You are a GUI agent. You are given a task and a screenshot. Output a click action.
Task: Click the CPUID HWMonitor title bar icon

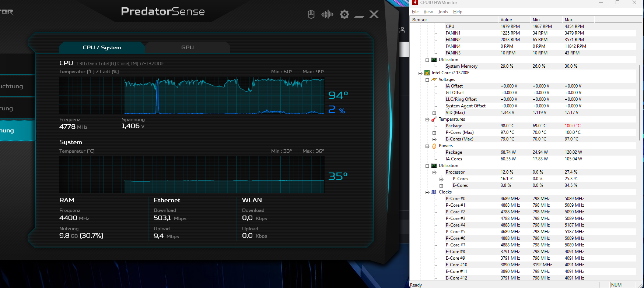(x=415, y=3)
